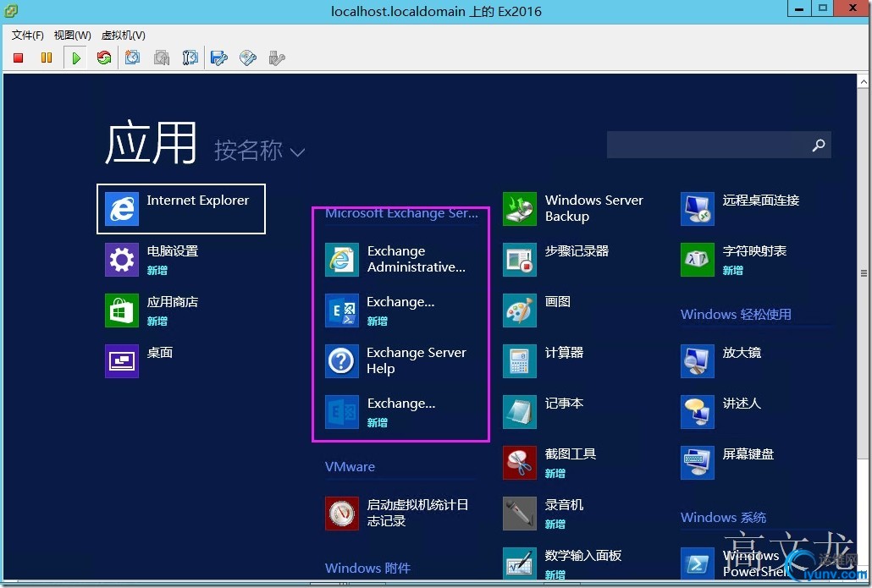The image size is (872, 588).
Task: Launch 远程桌面连接 (Remote Desktop Connection)
Action: 740,208
